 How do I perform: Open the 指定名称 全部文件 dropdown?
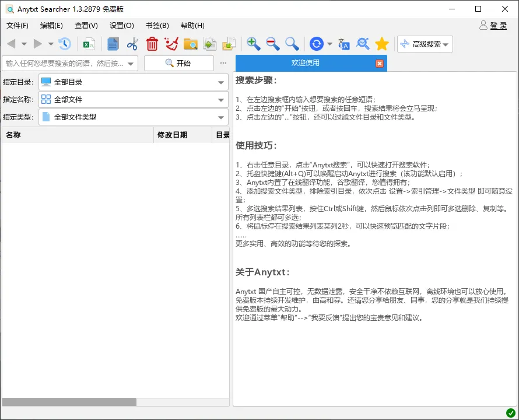pyautogui.click(x=134, y=99)
